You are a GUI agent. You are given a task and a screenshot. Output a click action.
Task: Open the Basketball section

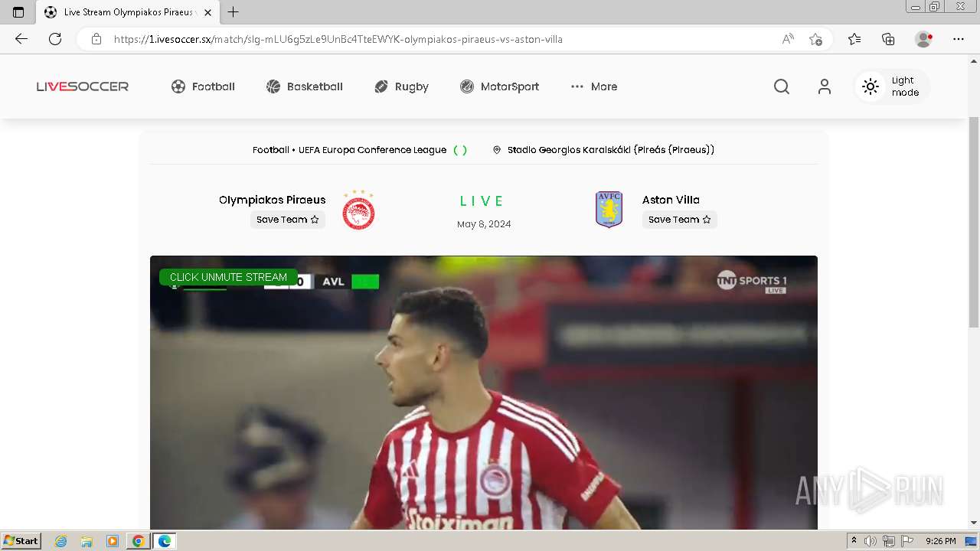point(304,86)
